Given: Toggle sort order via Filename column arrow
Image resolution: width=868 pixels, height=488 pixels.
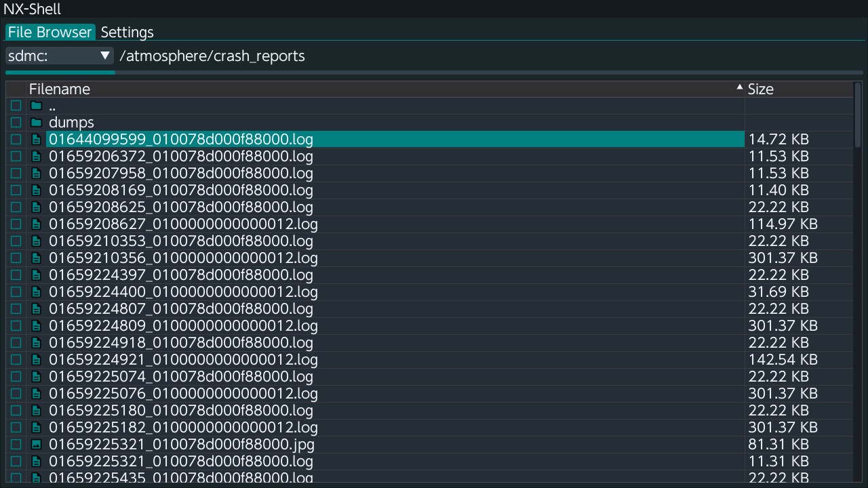Looking at the screenshot, I should pyautogui.click(x=739, y=87).
